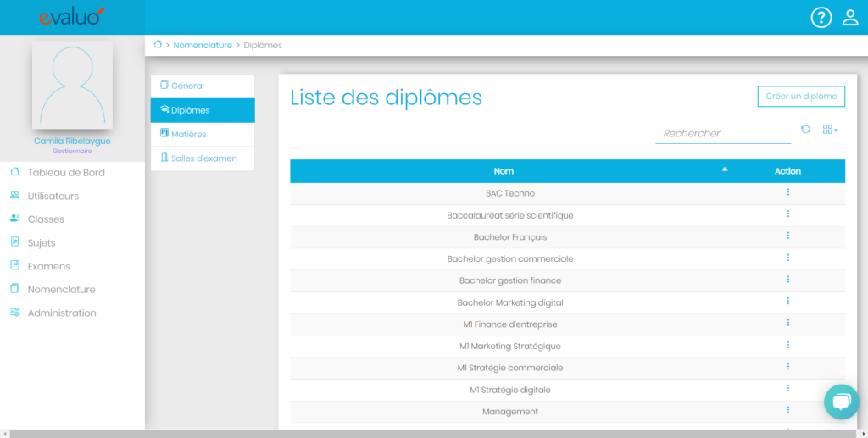Open Examens from the sidebar
The width and height of the screenshot is (868, 438).
(49, 266)
